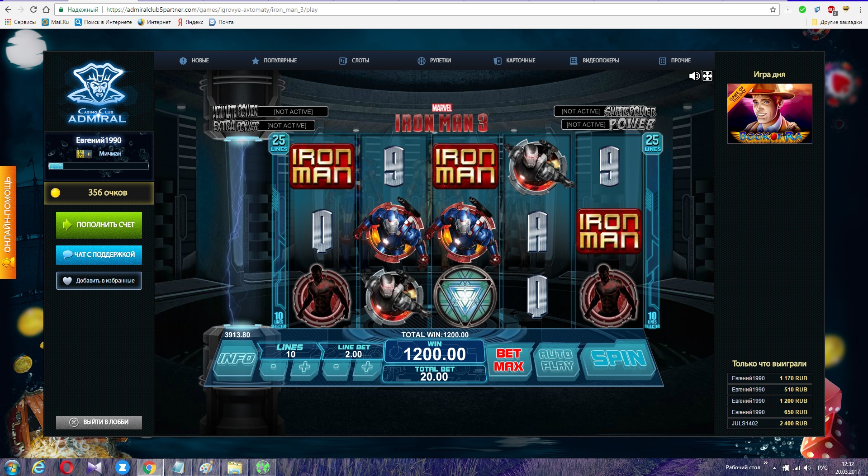Image resolution: width=868 pixels, height=476 pixels.
Task: Open the Поиск в Интернете bookmark
Action: [x=104, y=22]
